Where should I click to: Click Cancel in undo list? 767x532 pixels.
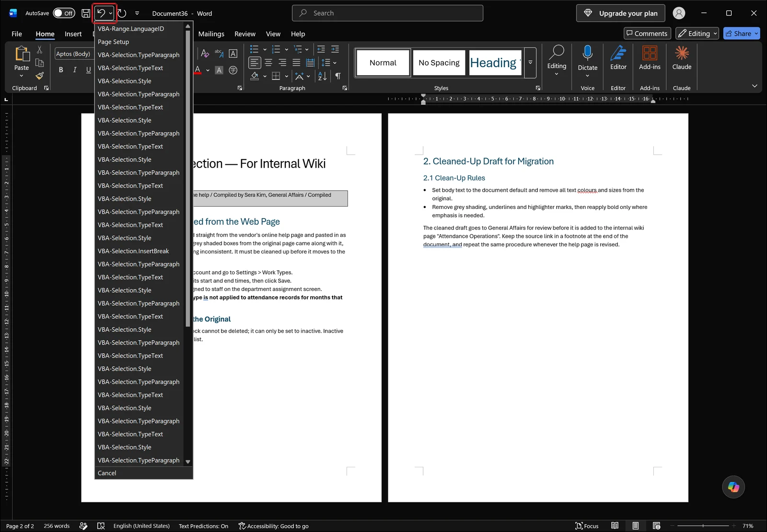point(144,473)
